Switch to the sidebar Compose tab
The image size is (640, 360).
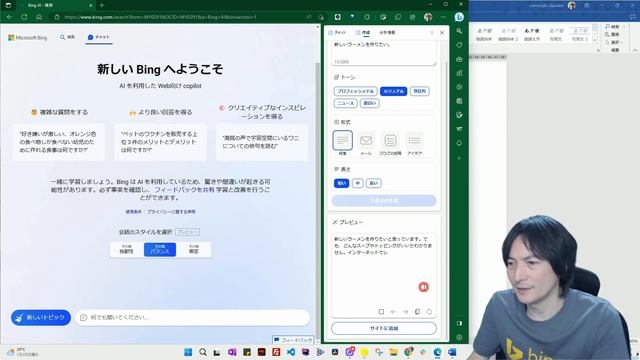pyautogui.click(x=362, y=32)
